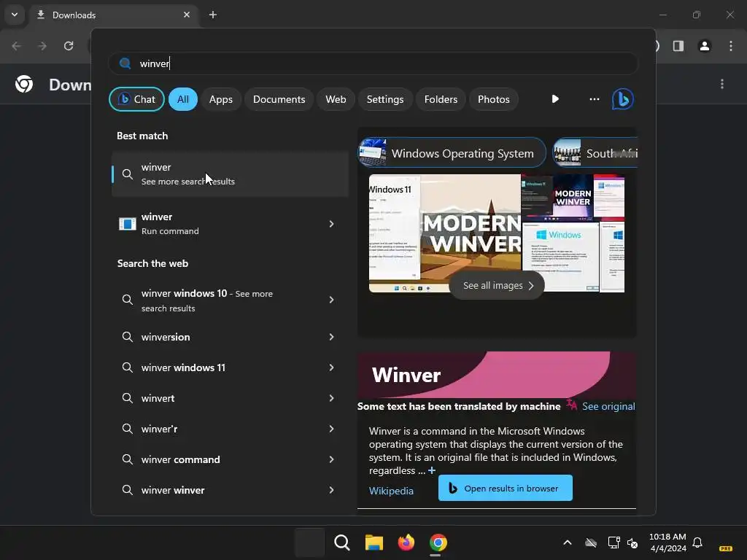
Task: Expand the winver windows 11 suggestion arrow
Action: click(x=332, y=367)
